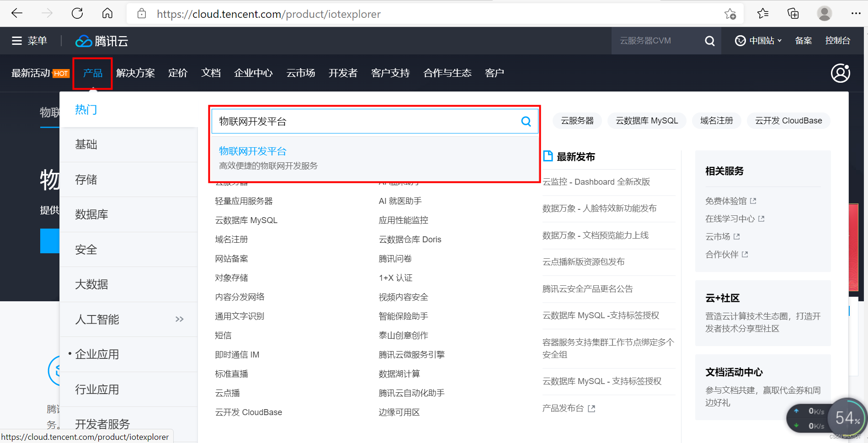Open the browser profile avatar
This screenshot has width=868, height=443.
tap(824, 14)
